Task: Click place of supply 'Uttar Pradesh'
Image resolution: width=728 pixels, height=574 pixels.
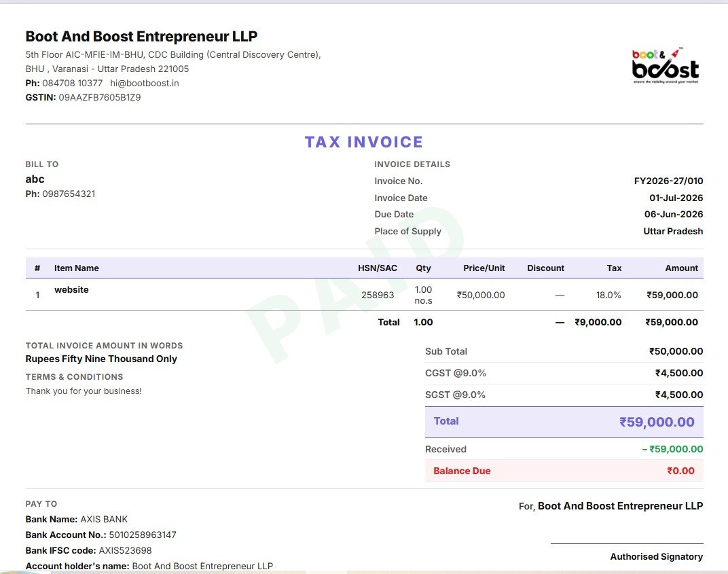Action: 673,231
